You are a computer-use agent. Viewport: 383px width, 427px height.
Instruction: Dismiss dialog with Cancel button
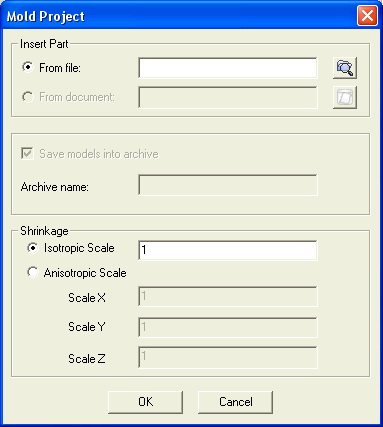(235, 402)
